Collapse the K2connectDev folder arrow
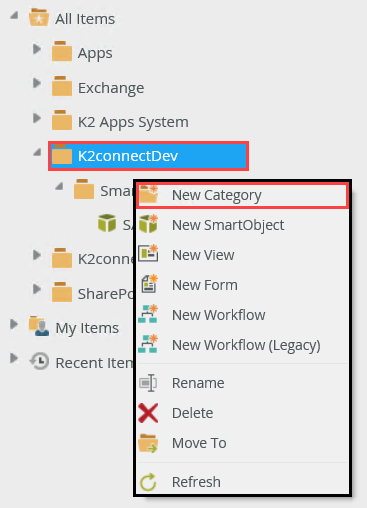The image size is (367, 508). 37,152
